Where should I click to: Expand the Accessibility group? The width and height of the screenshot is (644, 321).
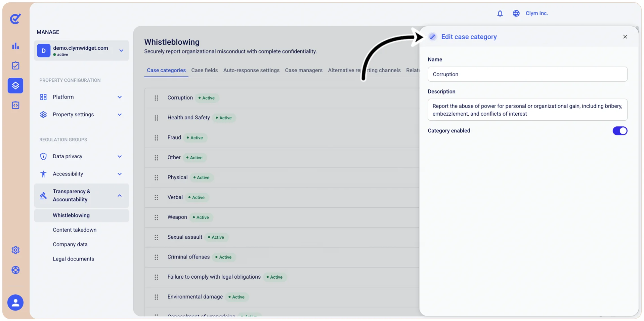(81, 174)
